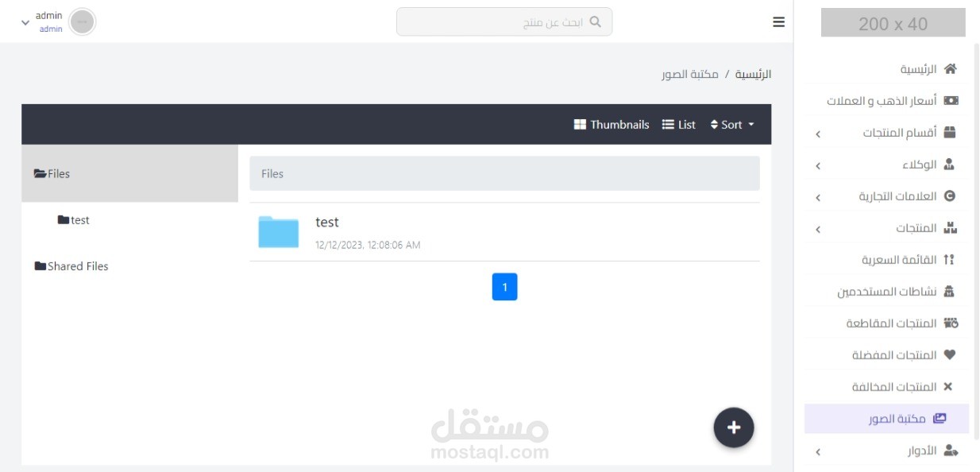
Task: Click the hamburger menu icon in top bar
Action: (779, 22)
